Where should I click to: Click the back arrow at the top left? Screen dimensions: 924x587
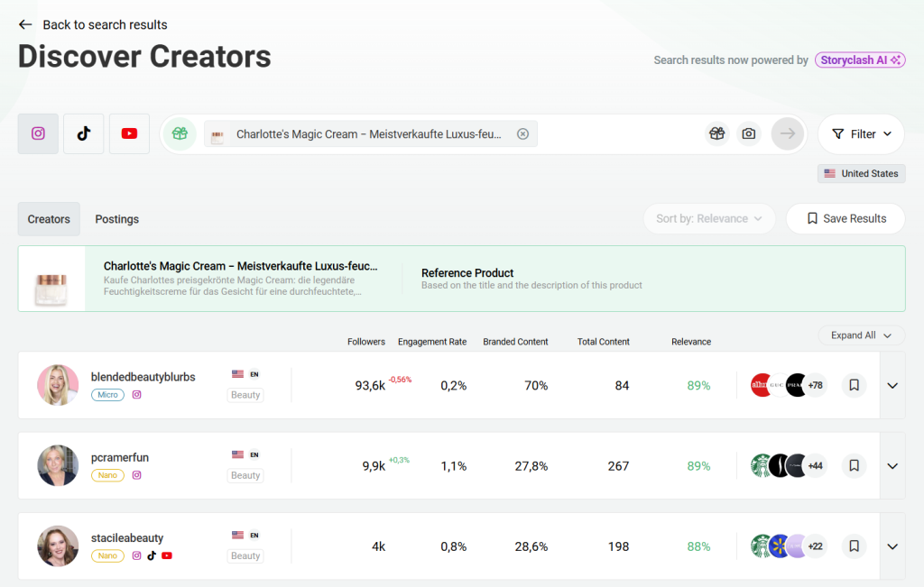25,24
